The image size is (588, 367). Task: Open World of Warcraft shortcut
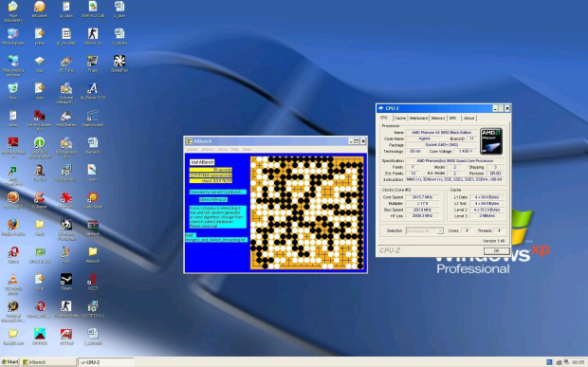[x=13, y=311]
